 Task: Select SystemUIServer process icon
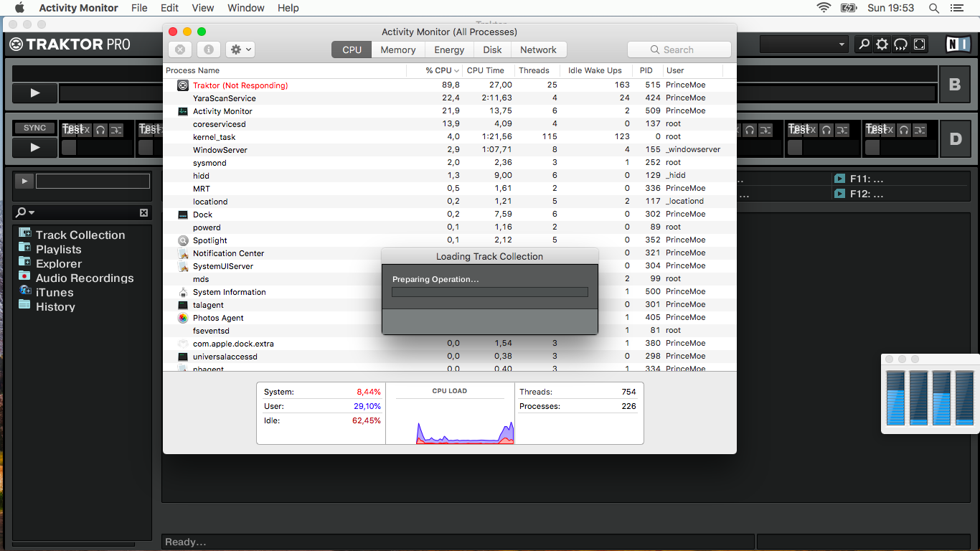[183, 266]
